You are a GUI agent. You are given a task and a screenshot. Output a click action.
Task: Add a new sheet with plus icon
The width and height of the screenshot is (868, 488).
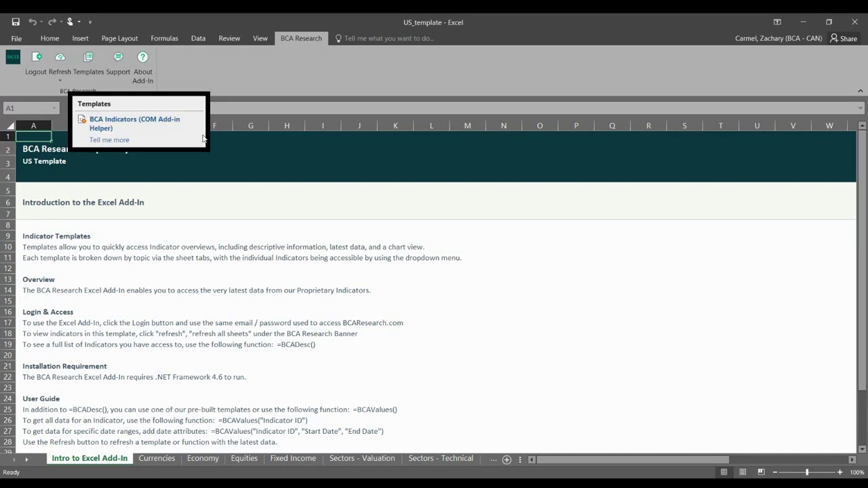(507, 460)
